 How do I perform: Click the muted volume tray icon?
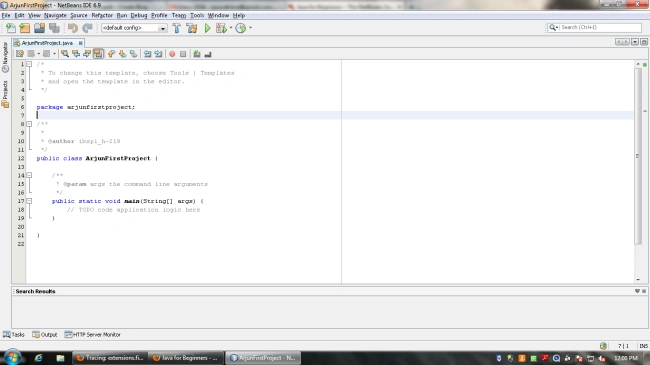602,358
